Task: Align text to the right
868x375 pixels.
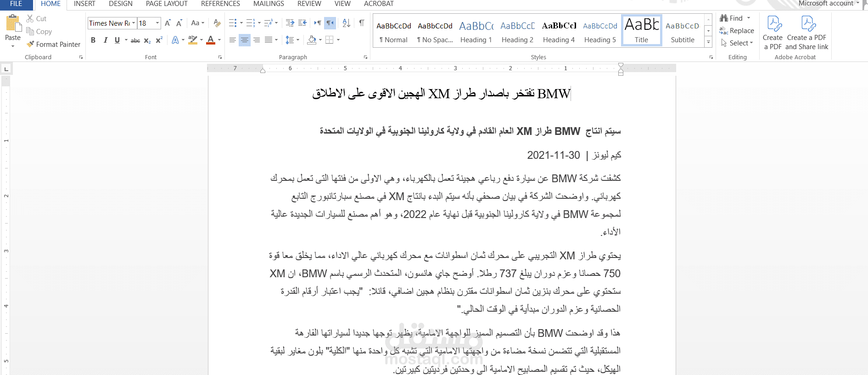Action: tap(257, 40)
